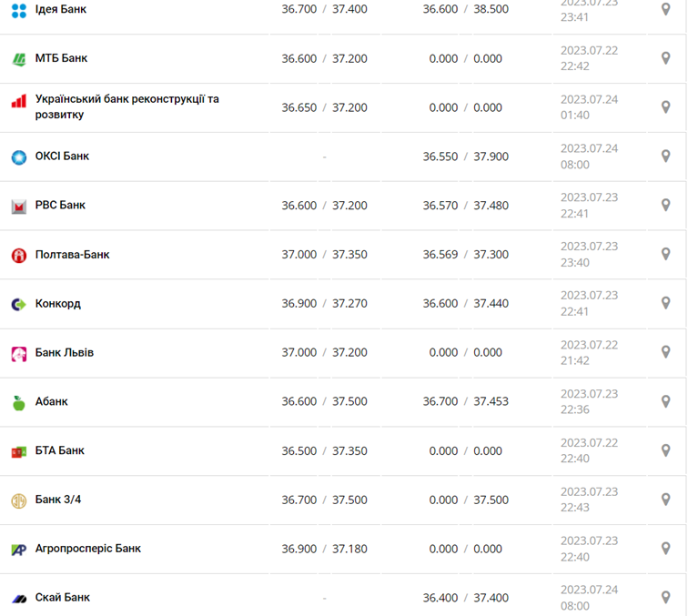Click the Агропросперіс Банк logo icon

pyautogui.click(x=18, y=550)
